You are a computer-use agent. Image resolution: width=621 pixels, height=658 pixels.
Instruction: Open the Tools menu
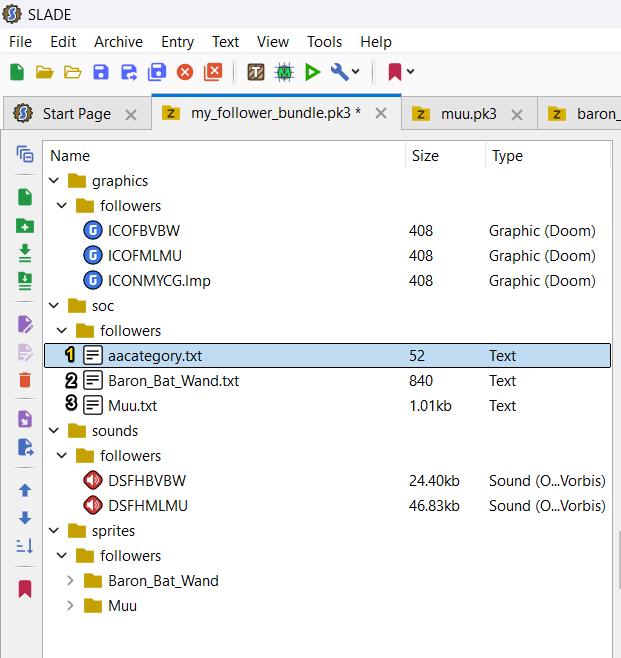click(x=324, y=42)
